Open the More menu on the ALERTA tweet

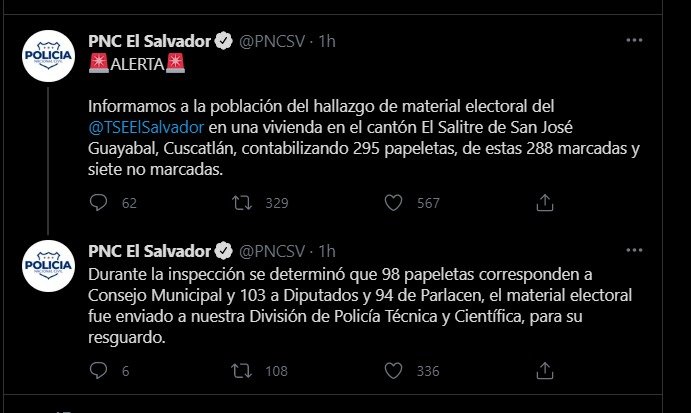click(634, 41)
